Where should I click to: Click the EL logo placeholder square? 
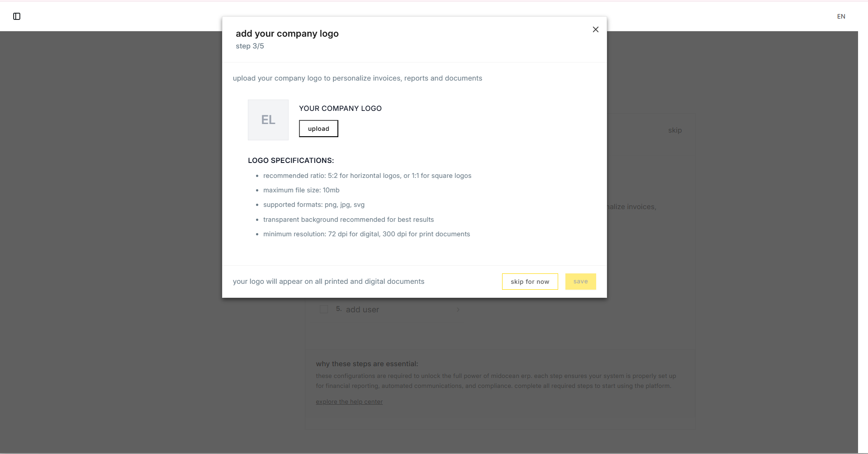click(268, 119)
